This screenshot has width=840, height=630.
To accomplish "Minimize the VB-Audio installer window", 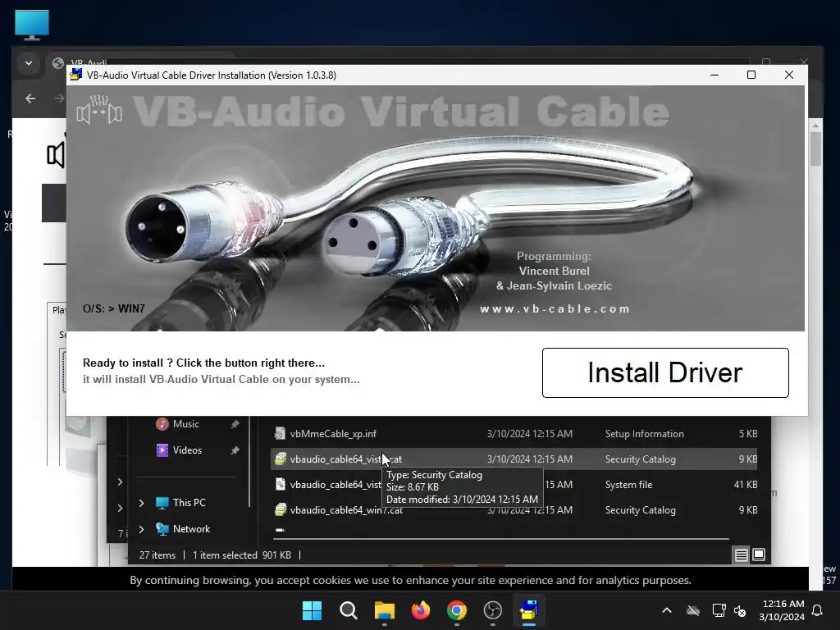I will [x=714, y=75].
